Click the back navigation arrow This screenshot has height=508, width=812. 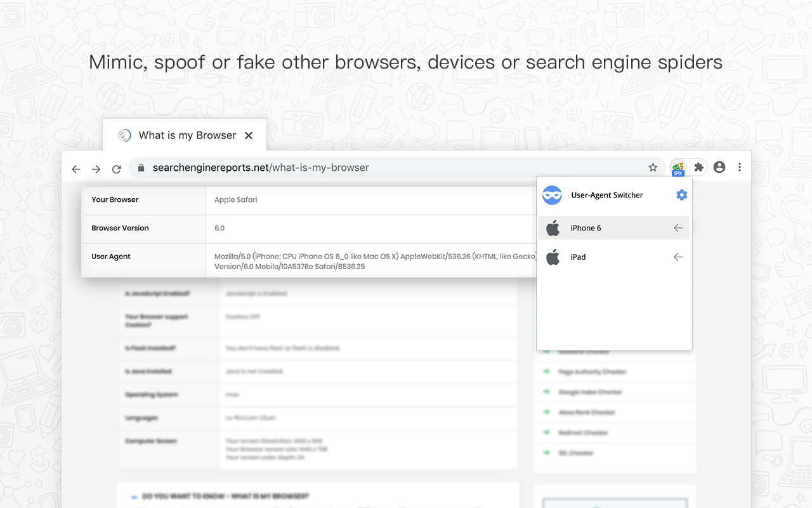(x=75, y=169)
